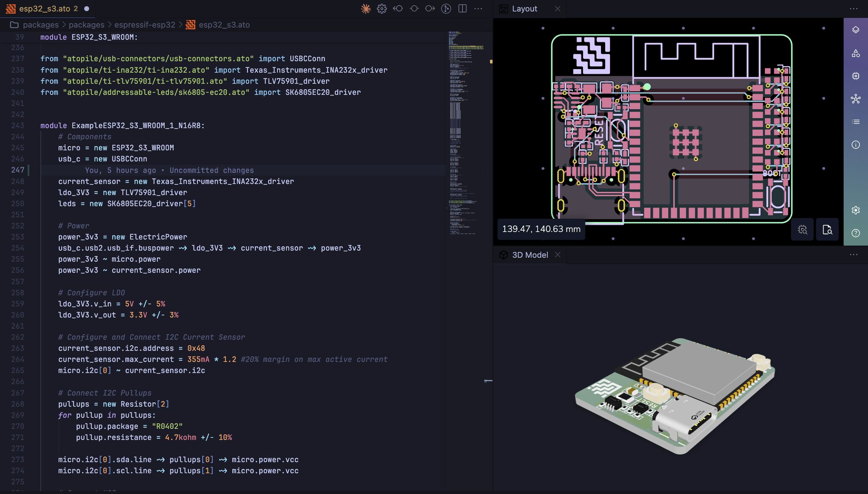Click 'micro.i2c[0] ~ current_sensor.i2c' line
Screen dimensions: 868x494
131,370
